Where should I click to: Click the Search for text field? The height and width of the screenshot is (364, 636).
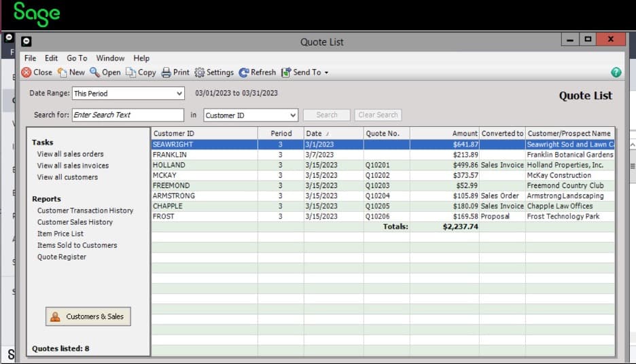[x=128, y=115]
